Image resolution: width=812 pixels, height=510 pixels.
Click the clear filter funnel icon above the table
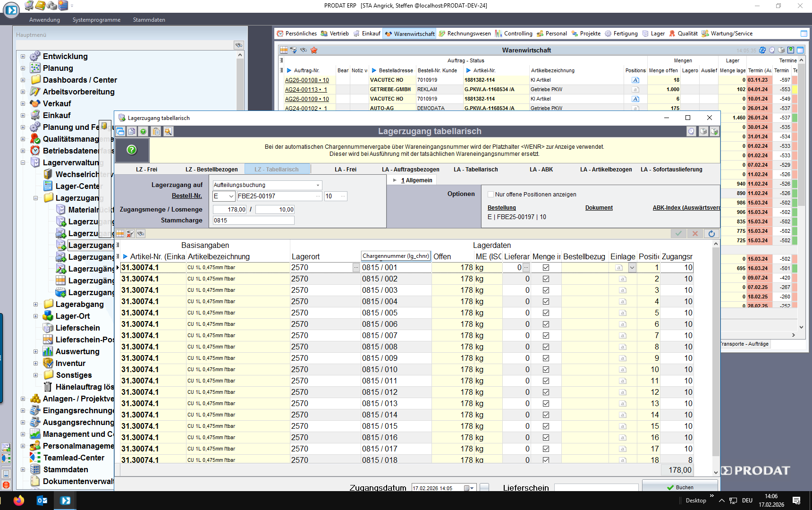tap(130, 234)
